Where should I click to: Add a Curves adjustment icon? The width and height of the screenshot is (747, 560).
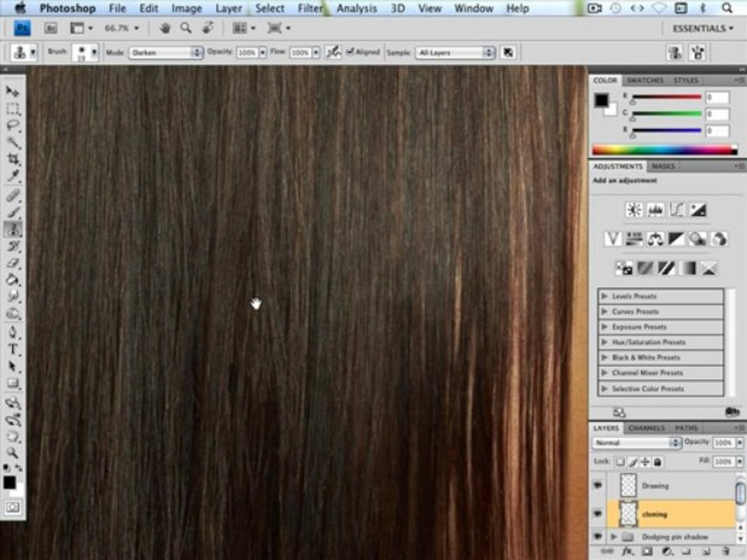[x=676, y=210]
